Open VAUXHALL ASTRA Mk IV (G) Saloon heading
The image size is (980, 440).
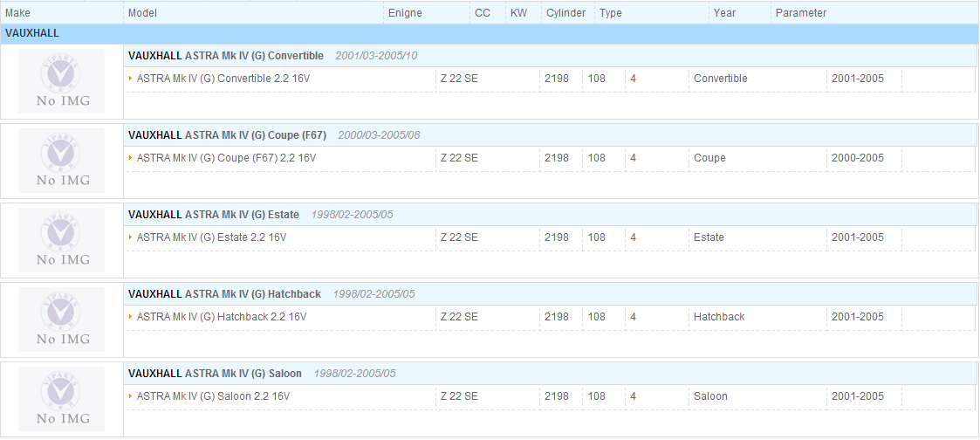pyautogui.click(x=215, y=373)
